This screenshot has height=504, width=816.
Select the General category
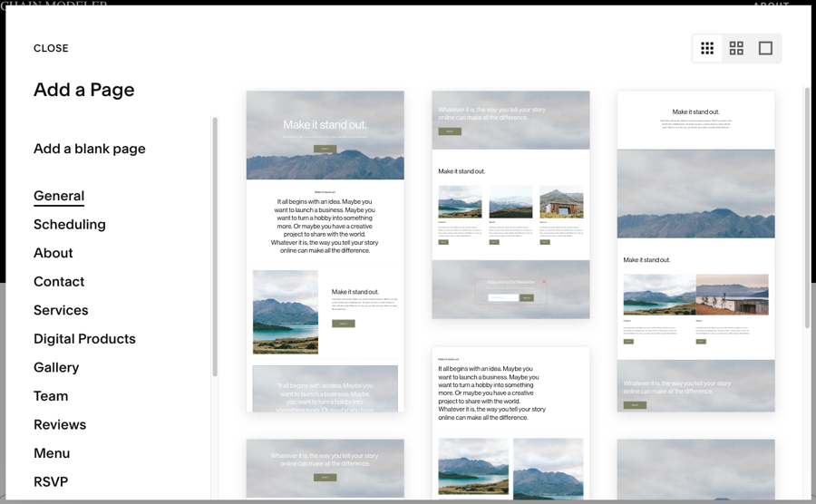coord(59,196)
